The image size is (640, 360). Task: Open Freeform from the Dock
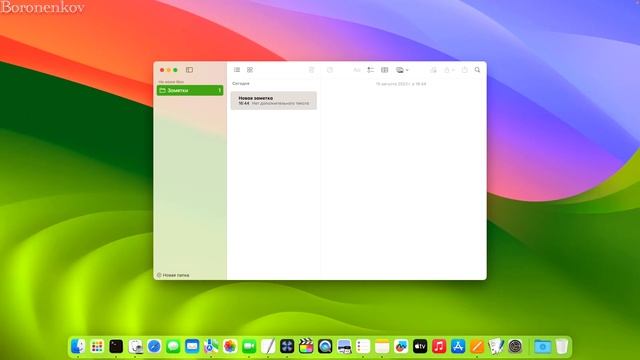coord(401,346)
